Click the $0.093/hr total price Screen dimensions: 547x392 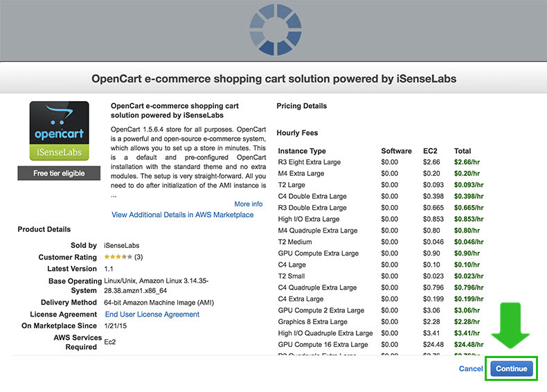(x=469, y=185)
